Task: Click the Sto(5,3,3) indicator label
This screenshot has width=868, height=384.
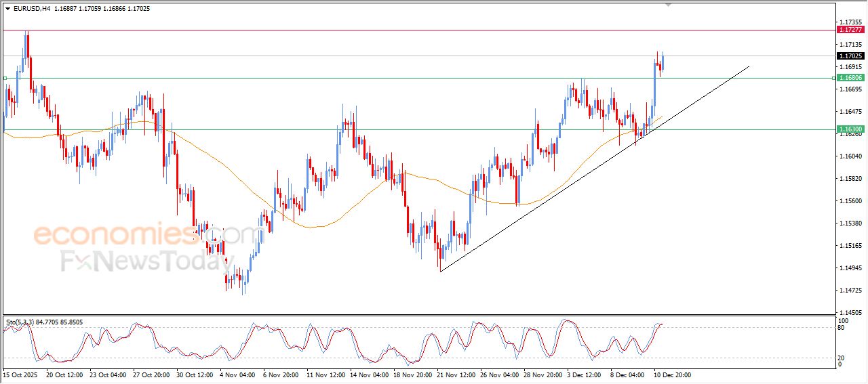Action: [20, 322]
